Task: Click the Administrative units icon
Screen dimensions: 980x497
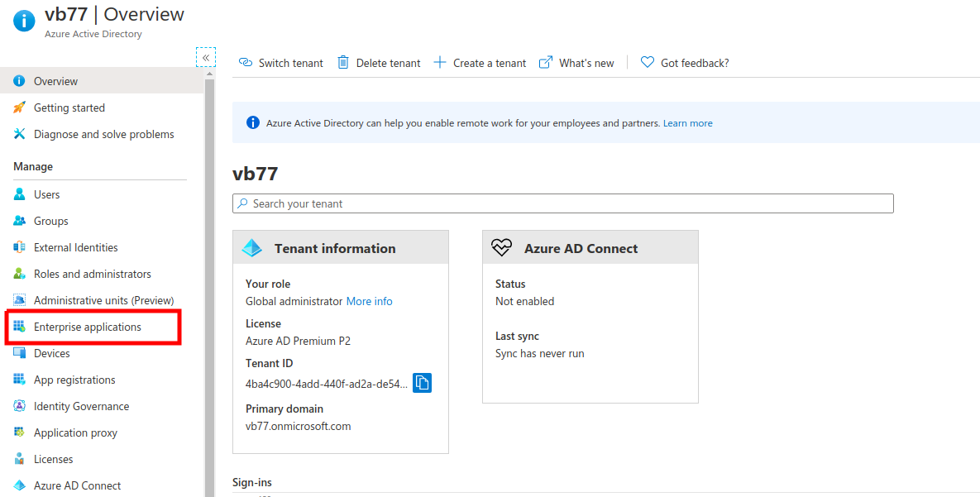Action: point(19,300)
